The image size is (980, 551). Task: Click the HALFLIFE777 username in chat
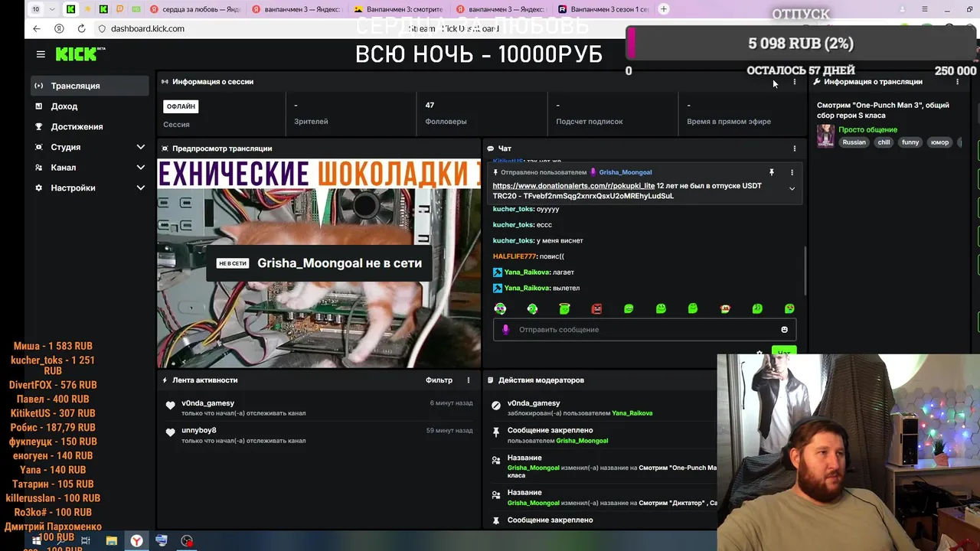pos(514,256)
